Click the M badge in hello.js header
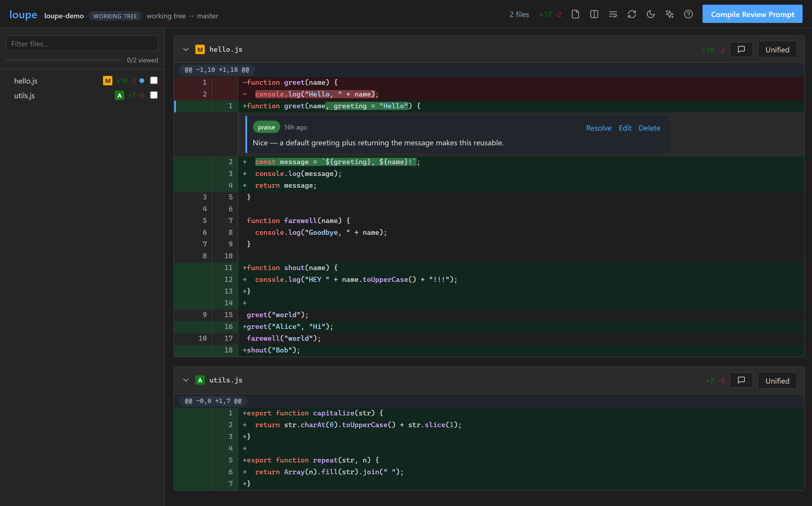Image resolution: width=812 pixels, height=506 pixels. pyautogui.click(x=200, y=49)
